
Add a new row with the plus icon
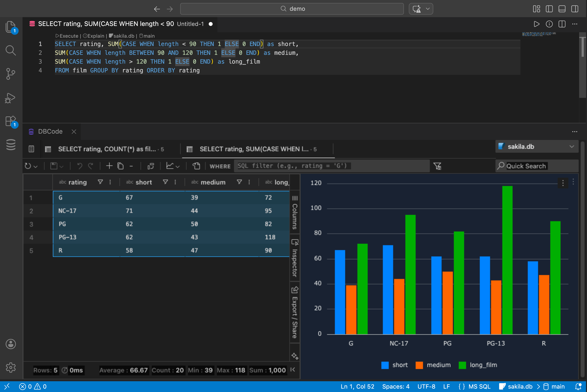click(109, 166)
